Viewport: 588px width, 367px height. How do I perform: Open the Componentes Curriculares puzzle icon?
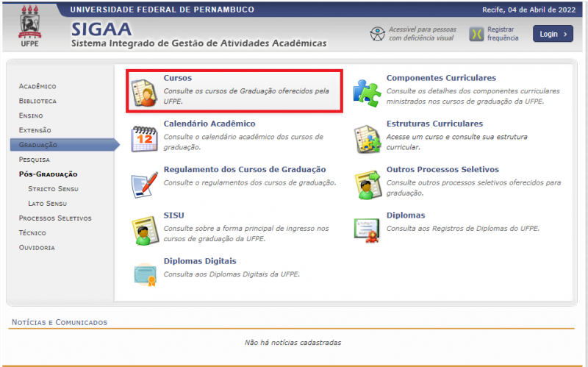[x=367, y=93]
